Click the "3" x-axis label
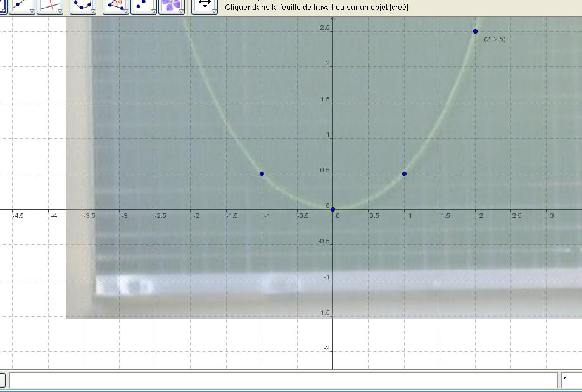This screenshot has width=582, height=392. (552, 216)
